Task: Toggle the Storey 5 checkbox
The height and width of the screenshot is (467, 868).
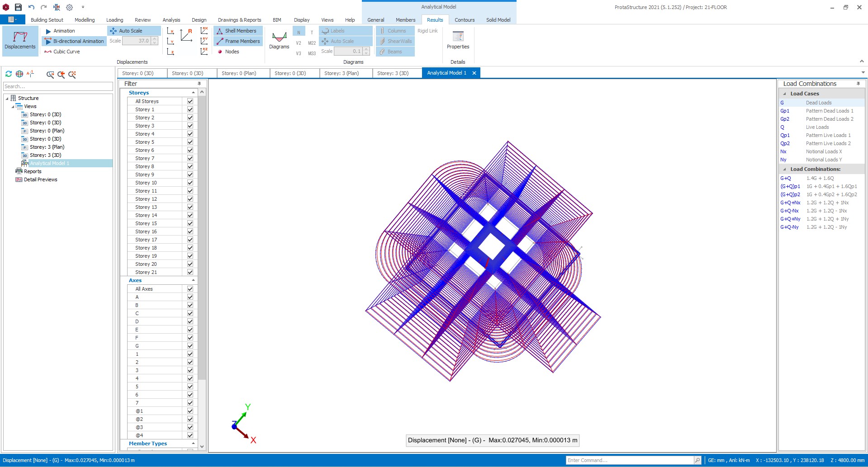Action: point(190,142)
